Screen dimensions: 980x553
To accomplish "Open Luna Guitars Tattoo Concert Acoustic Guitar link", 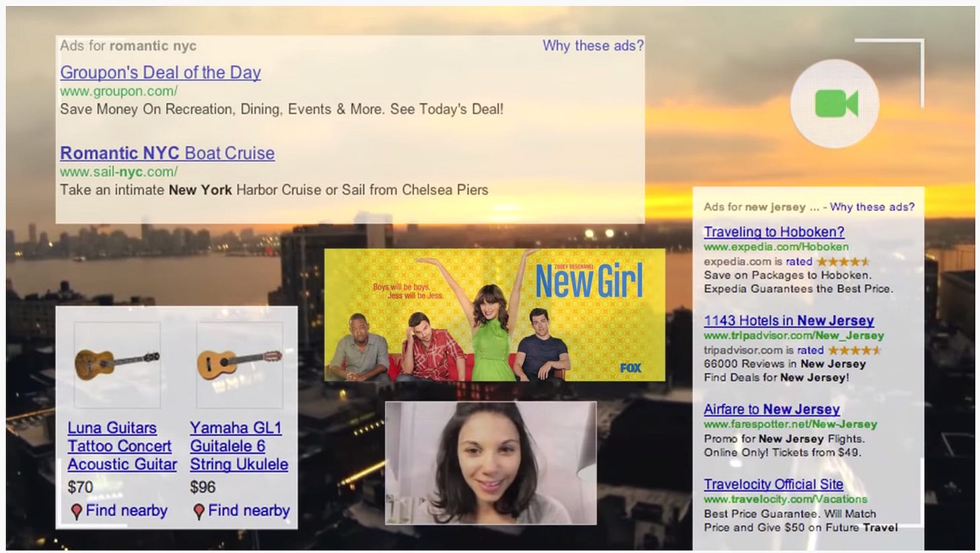I will [122, 446].
